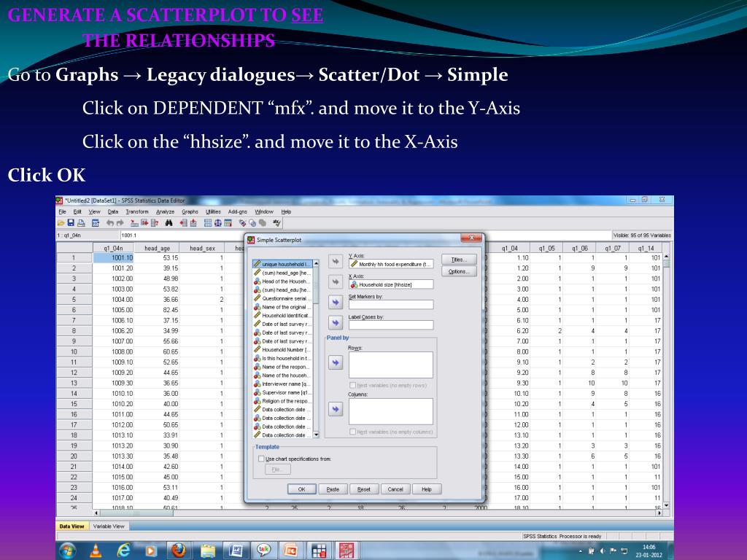
Task: Select 'unique household' variable in list
Action: 282,264
